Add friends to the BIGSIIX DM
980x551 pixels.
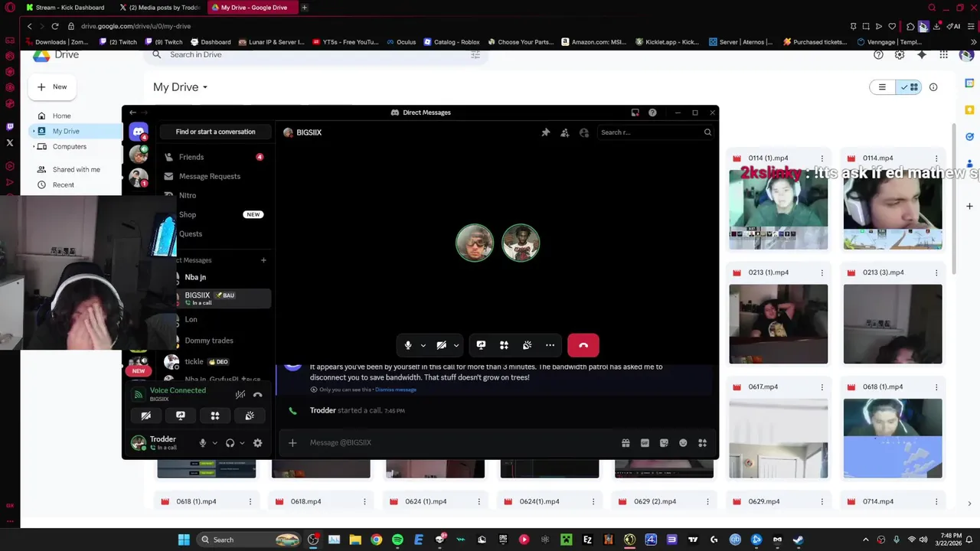[565, 132]
